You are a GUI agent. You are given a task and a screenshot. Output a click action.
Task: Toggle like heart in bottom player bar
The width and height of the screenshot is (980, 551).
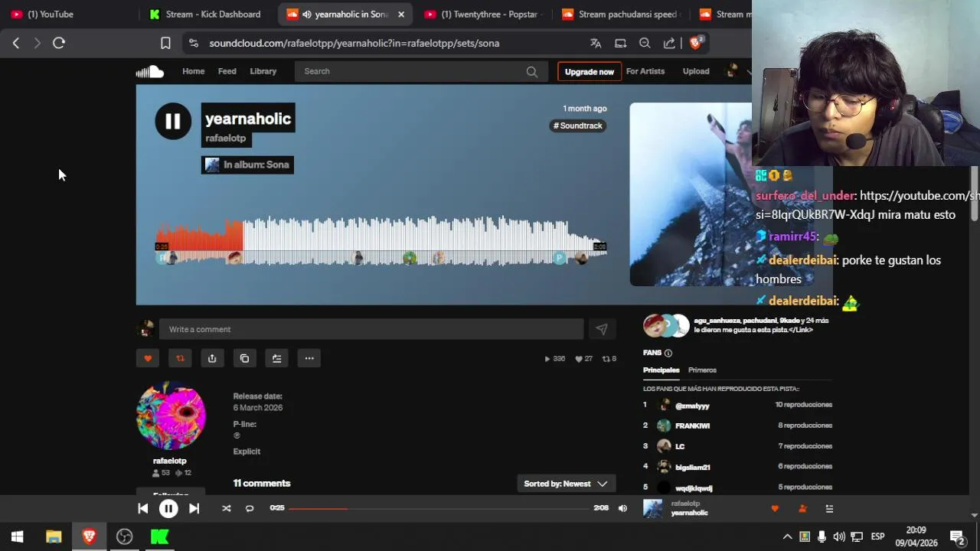[x=775, y=508]
